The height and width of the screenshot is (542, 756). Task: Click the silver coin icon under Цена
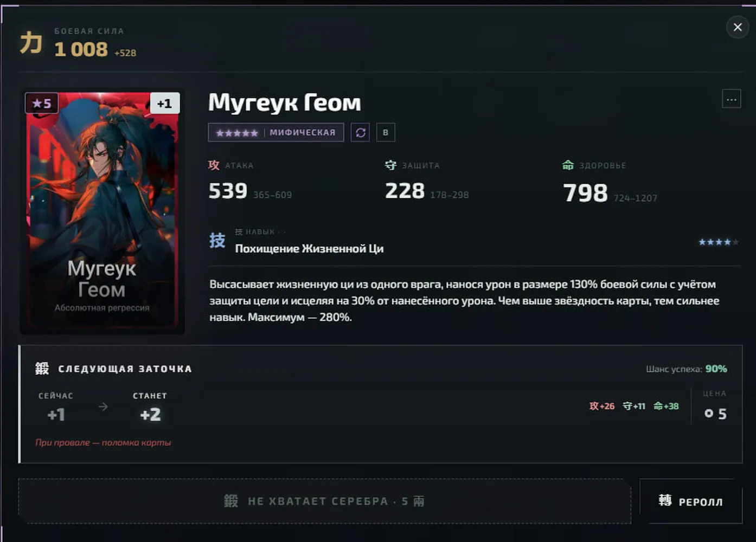[709, 414]
